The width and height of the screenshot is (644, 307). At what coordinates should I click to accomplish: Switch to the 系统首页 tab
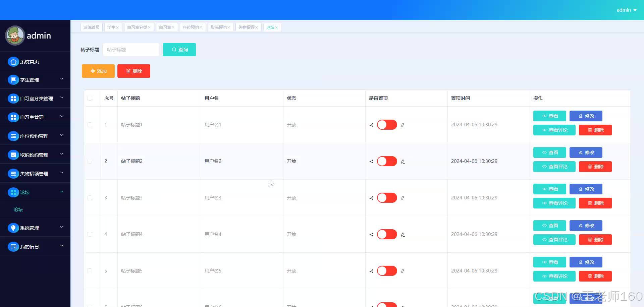pos(91,27)
